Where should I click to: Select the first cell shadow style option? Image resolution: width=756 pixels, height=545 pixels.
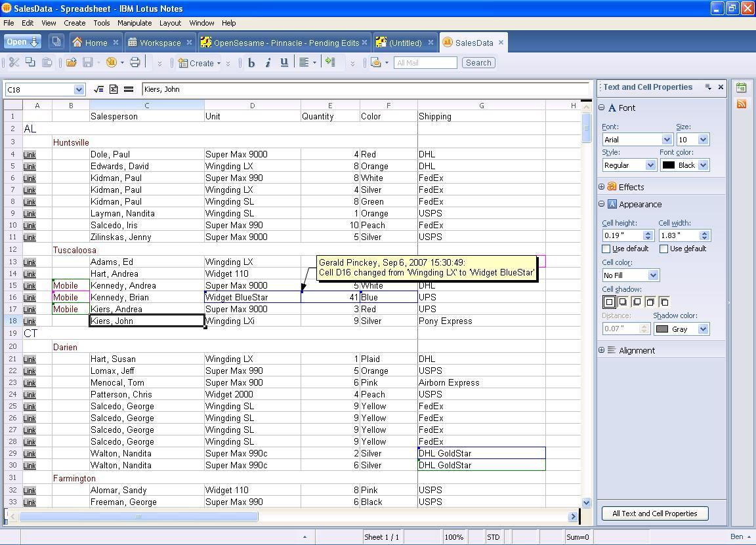[x=609, y=302]
